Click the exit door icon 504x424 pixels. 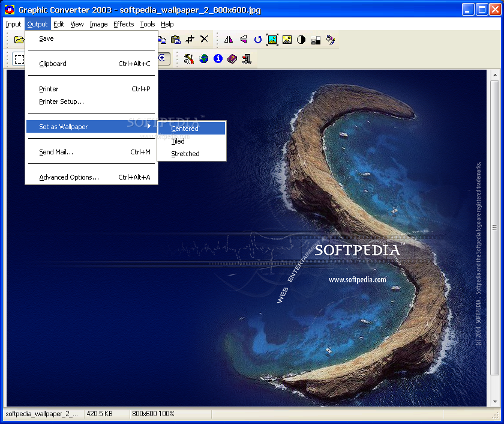247,58
